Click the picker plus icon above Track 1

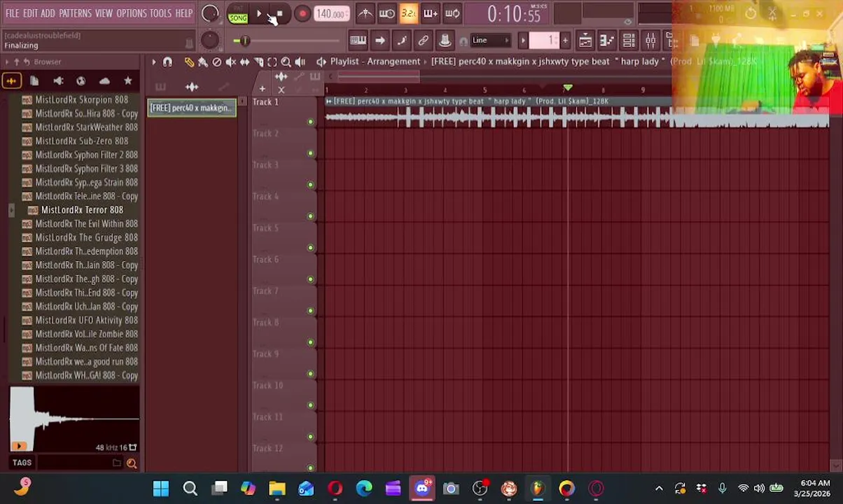[262, 89]
